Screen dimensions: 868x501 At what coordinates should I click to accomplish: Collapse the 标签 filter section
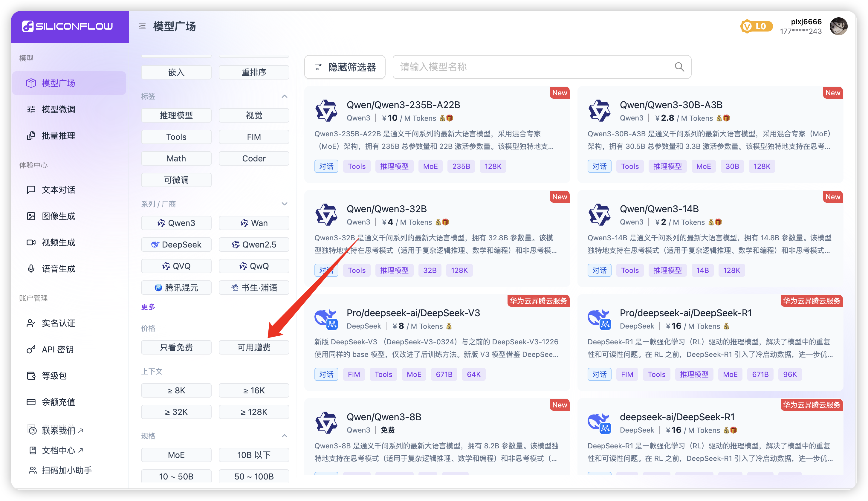285,96
